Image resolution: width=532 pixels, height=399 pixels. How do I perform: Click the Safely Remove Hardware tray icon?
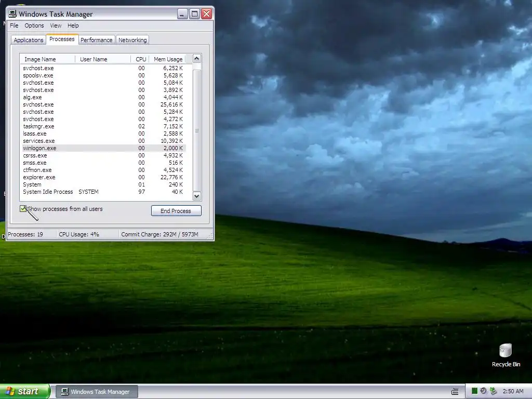point(494,391)
